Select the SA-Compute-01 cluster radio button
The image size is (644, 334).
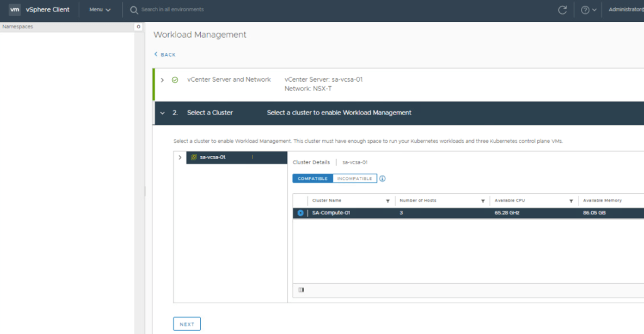click(x=300, y=213)
